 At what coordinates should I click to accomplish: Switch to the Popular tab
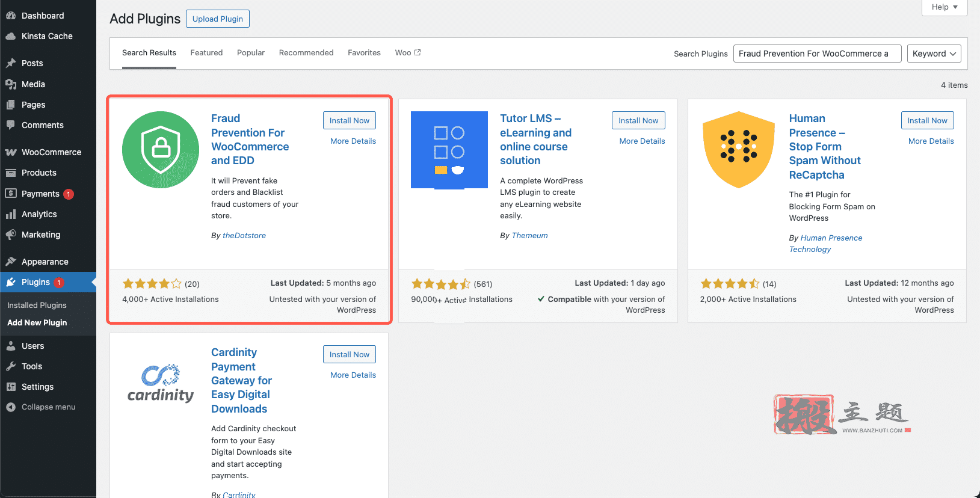(251, 53)
